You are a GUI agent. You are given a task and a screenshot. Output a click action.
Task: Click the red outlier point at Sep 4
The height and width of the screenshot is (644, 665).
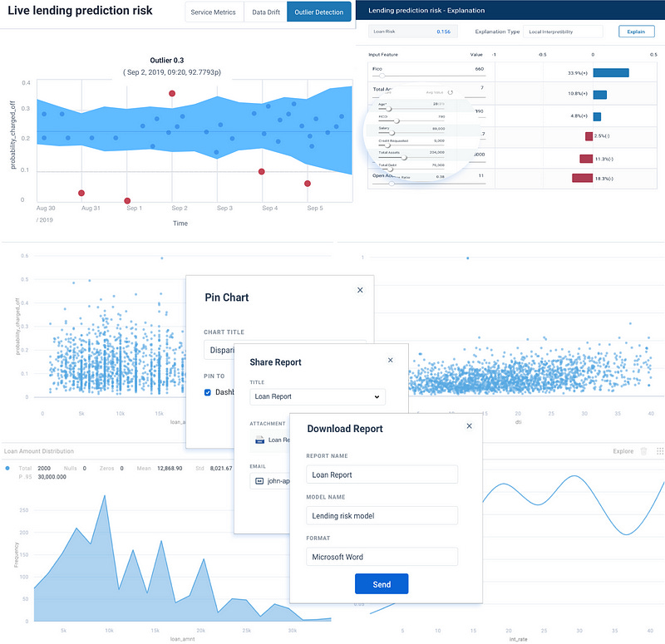coord(262,172)
